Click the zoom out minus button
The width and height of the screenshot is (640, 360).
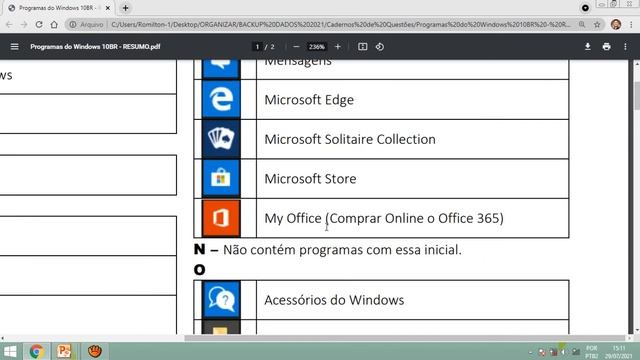click(296, 47)
